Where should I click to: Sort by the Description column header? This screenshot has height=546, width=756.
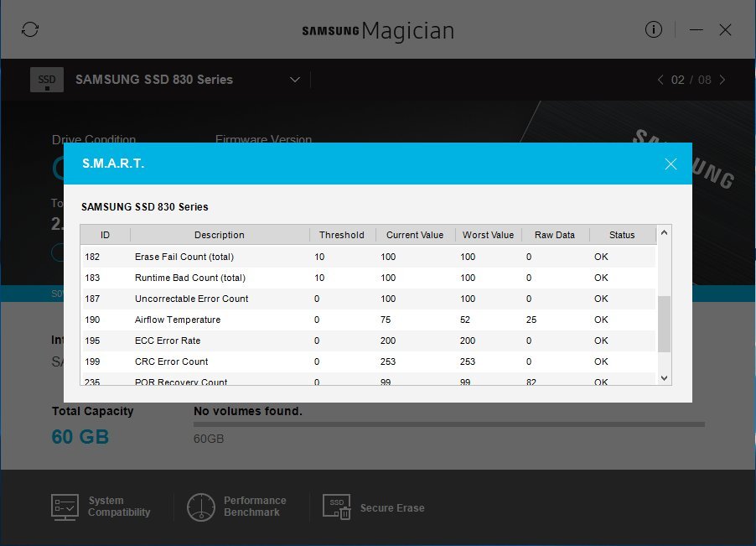220,235
